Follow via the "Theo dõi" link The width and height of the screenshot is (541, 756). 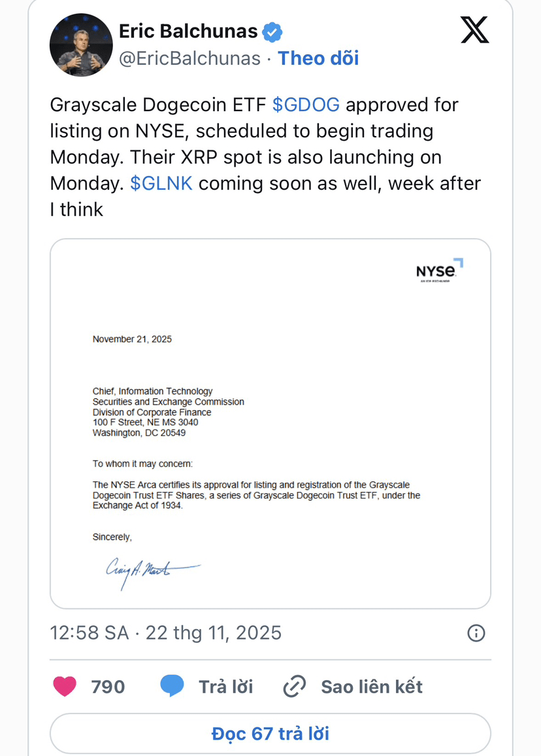[318, 58]
